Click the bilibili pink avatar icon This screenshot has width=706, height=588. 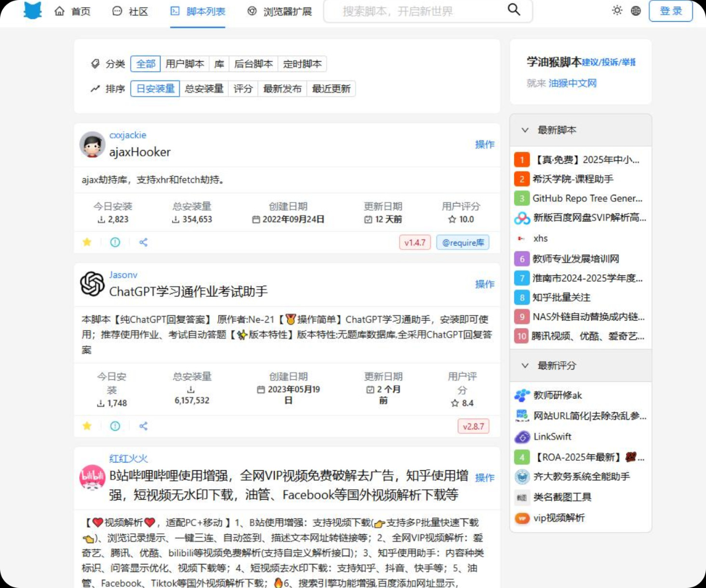pyautogui.click(x=92, y=477)
